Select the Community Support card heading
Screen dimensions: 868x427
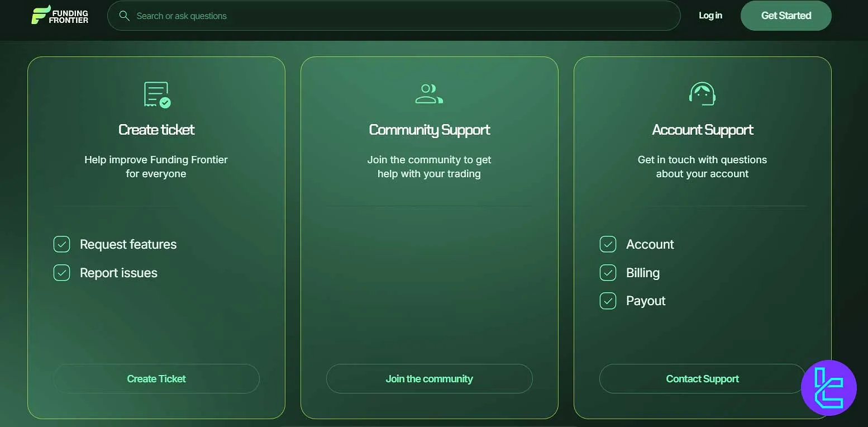[429, 130]
